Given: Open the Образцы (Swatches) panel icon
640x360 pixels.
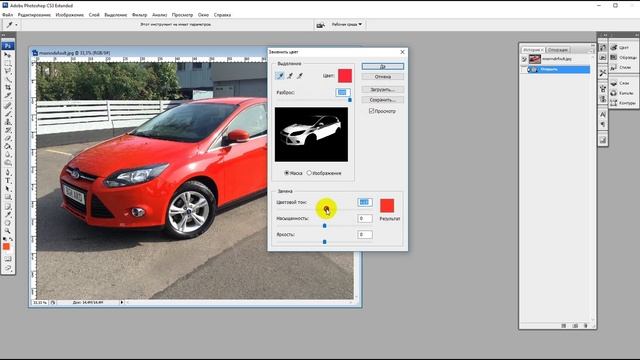Looking at the screenshot, I should (614, 57).
